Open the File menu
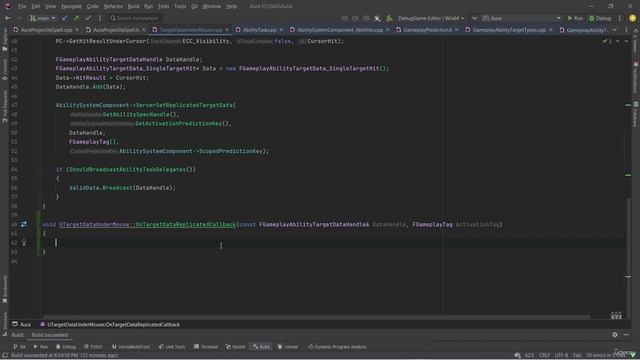The image size is (640, 360). (22, 7)
